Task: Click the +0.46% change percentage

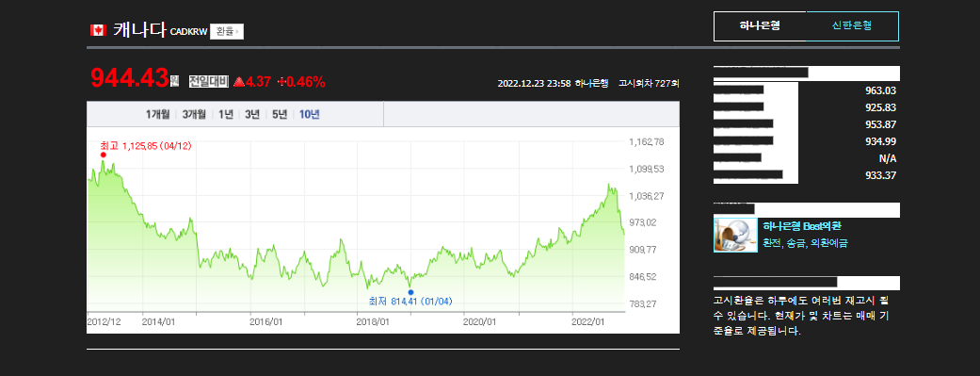Action: 301,82
